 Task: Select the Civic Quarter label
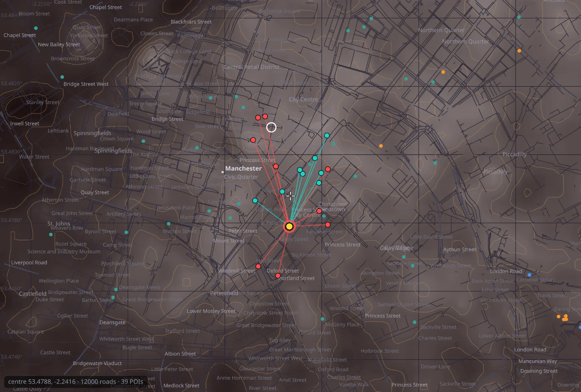[241, 177]
